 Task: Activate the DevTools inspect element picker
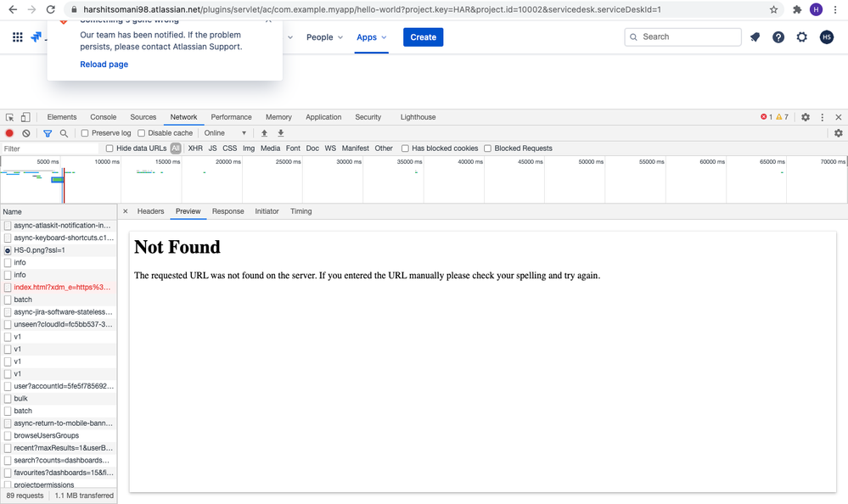coord(9,117)
